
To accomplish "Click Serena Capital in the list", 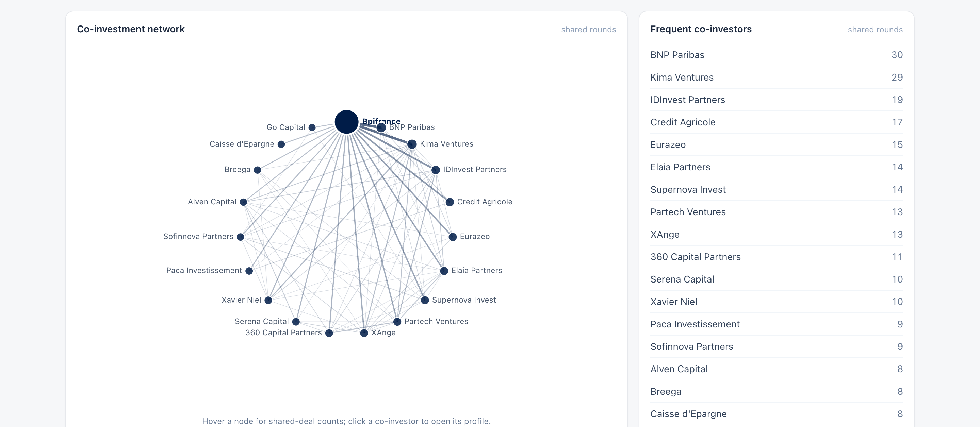I will [776, 279].
